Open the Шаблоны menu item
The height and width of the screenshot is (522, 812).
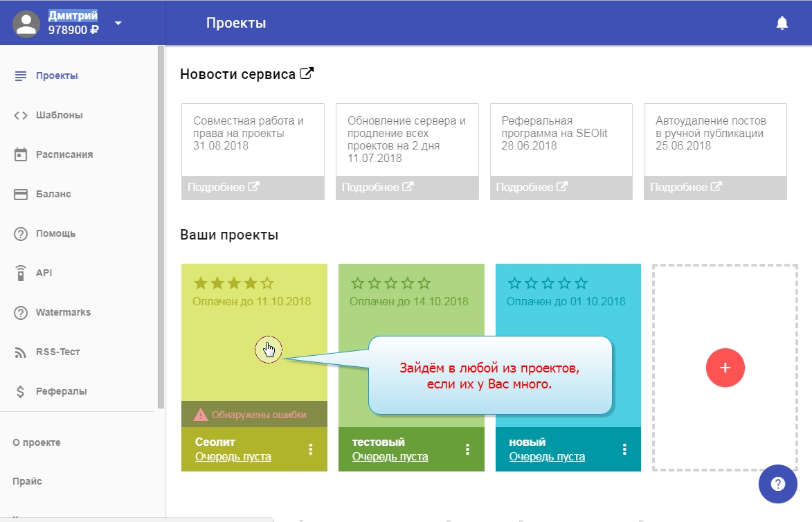59,115
